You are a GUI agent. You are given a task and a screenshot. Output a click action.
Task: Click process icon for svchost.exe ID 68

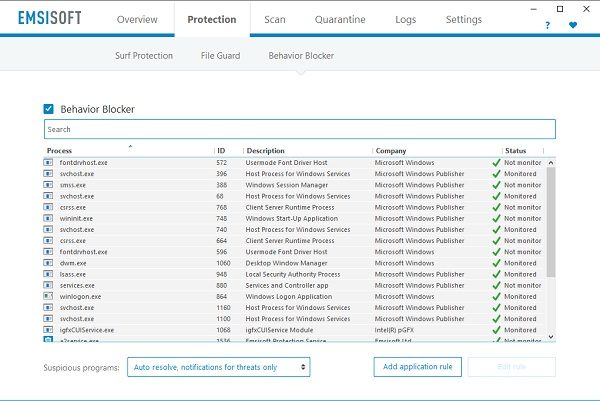[x=48, y=196]
